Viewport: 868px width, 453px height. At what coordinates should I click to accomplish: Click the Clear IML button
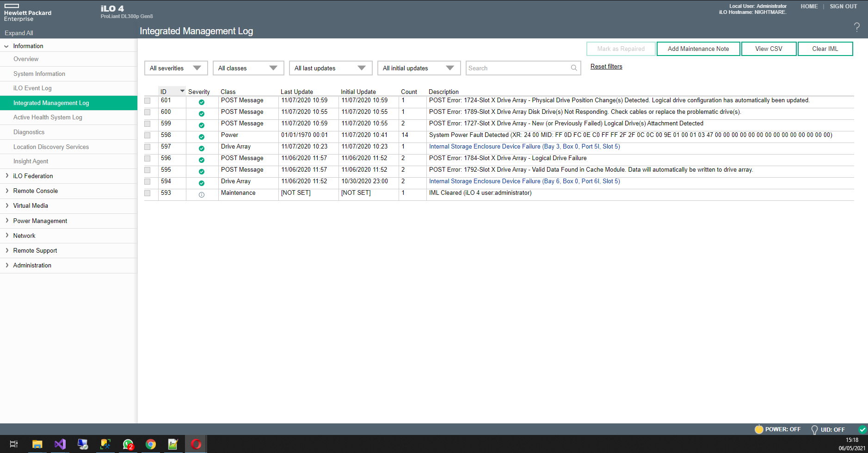pyautogui.click(x=825, y=49)
